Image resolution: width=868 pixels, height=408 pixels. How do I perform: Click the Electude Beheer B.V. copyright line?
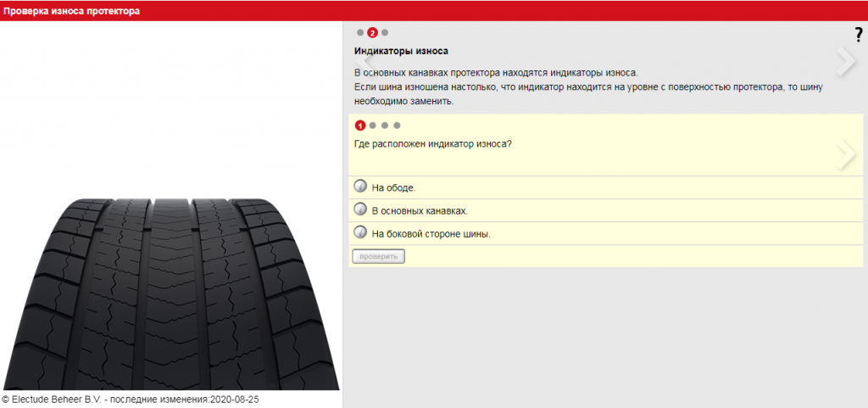131,400
